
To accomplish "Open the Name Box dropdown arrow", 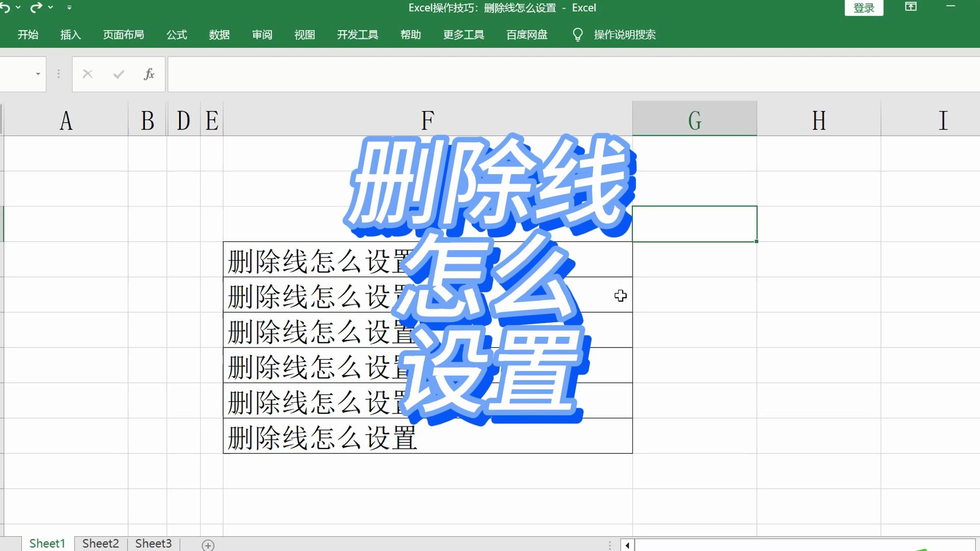I will 37,74.
